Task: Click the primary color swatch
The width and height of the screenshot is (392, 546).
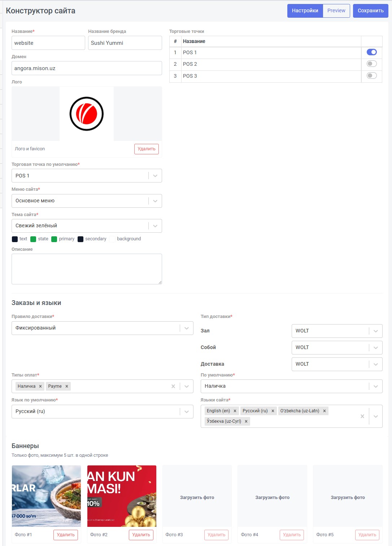Action: click(x=54, y=239)
